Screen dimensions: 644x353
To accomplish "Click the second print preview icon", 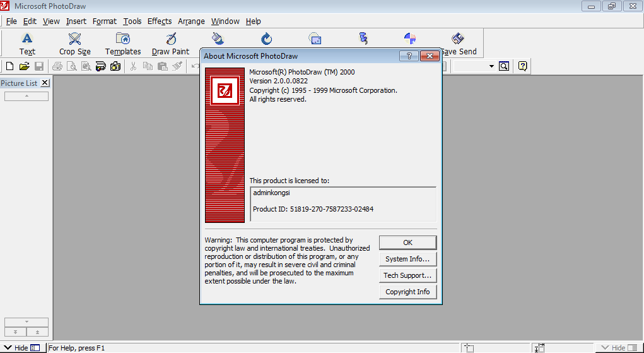I will [x=86, y=66].
